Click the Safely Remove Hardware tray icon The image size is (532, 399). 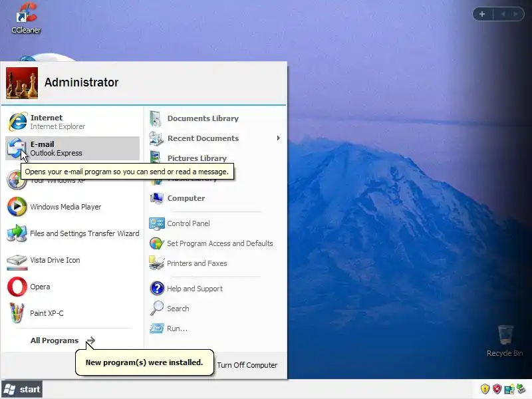tap(521, 389)
